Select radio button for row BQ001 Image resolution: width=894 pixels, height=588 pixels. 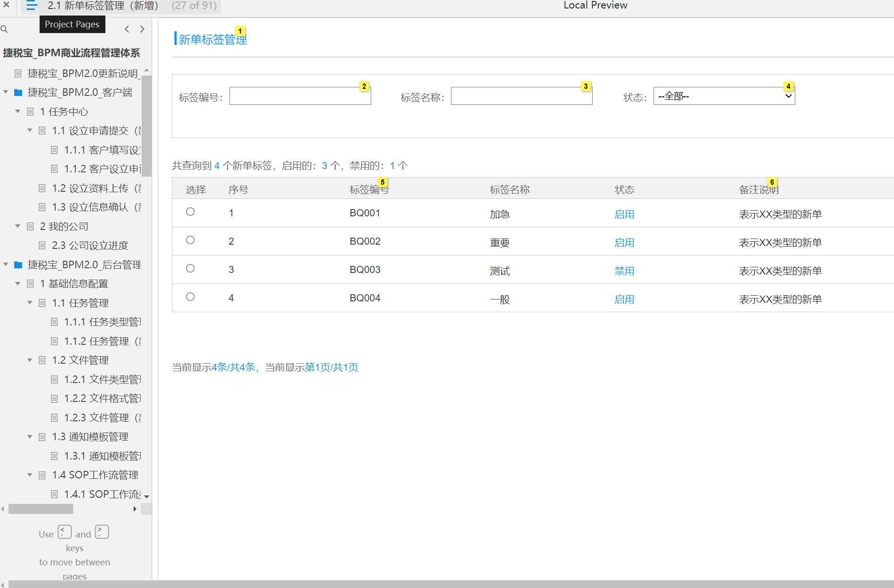pos(190,212)
